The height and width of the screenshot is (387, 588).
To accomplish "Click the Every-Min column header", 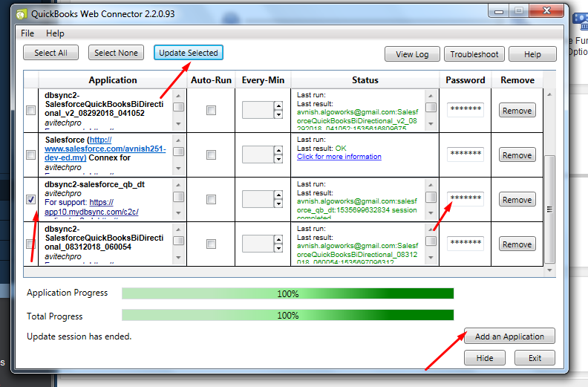I will click(263, 80).
